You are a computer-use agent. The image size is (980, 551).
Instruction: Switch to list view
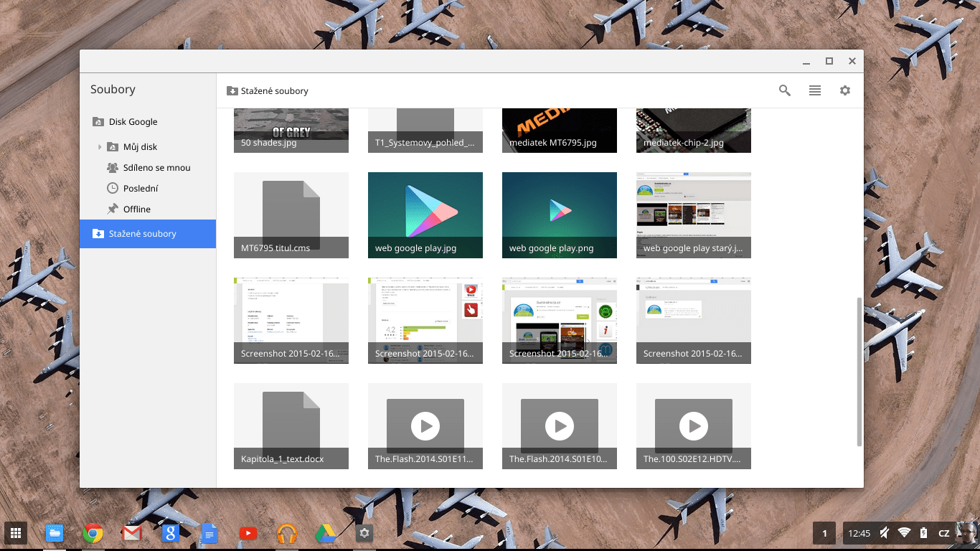pos(815,90)
